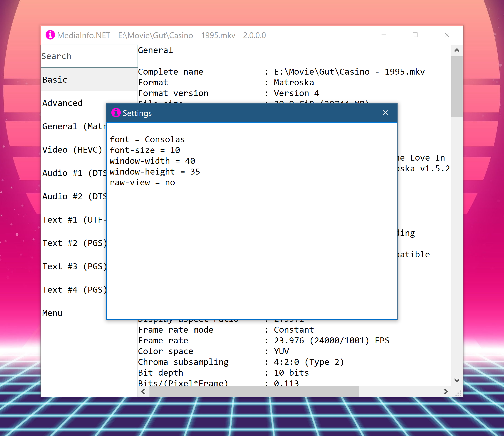Click the scroll left arrow
Screen dimensions: 504x436
[144, 391]
